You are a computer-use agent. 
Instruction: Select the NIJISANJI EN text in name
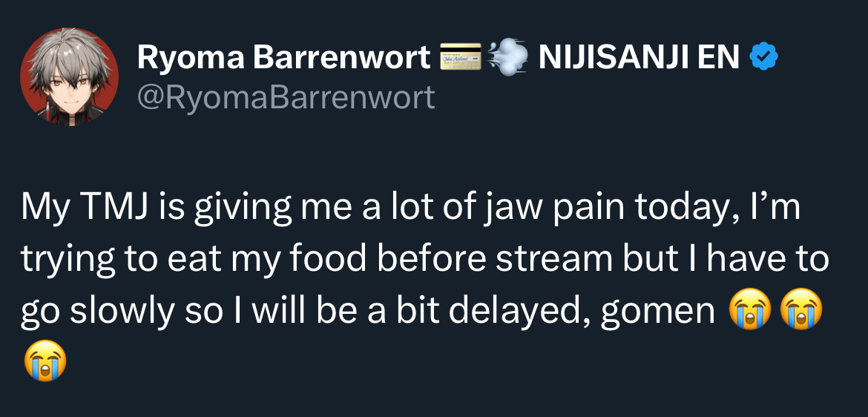(x=639, y=57)
